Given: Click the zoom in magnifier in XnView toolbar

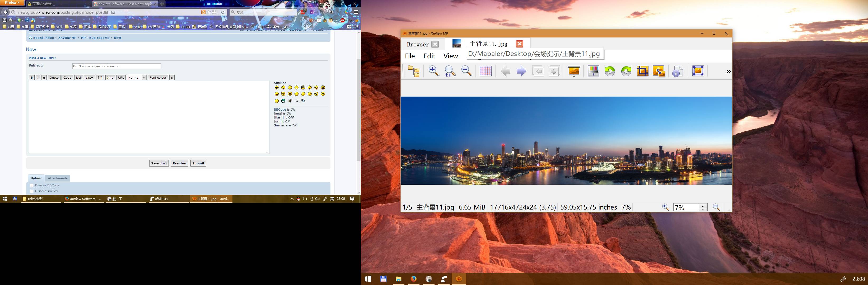Looking at the screenshot, I should pyautogui.click(x=434, y=71).
